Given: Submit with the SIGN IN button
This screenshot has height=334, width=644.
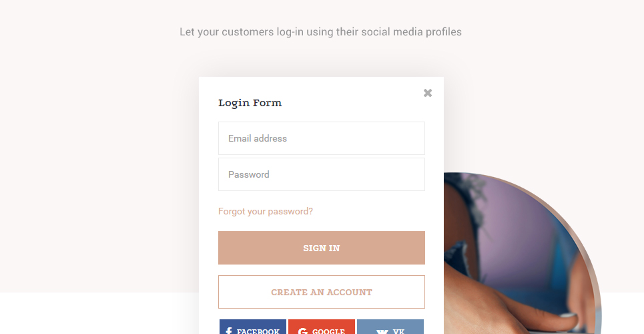Looking at the screenshot, I should pyautogui.click(x=322, y=248).
